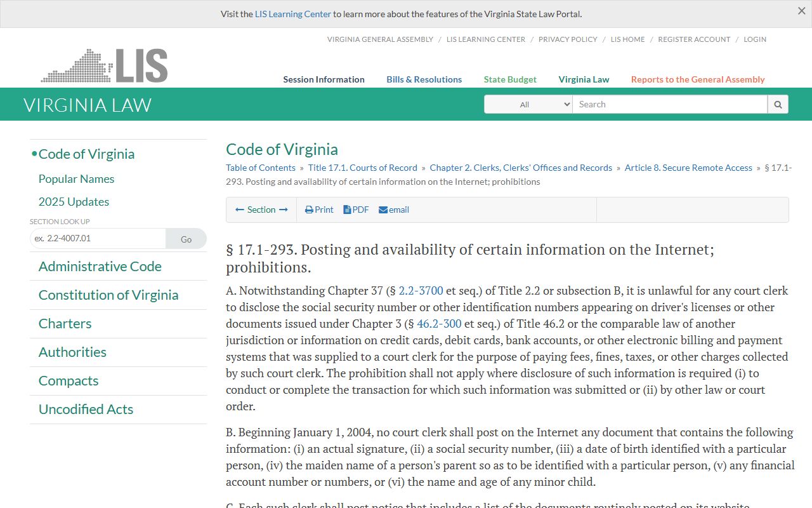
Task: Open the search scope 'All' dropdown
Action: (528, 105)
